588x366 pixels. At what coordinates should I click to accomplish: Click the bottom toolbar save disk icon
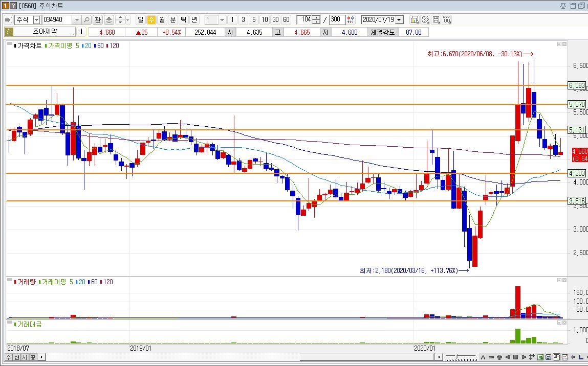point(548,357)
